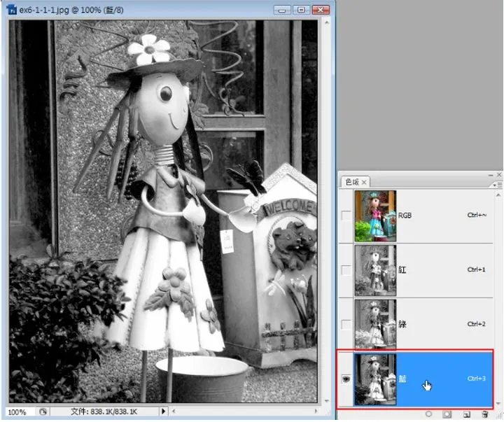Maximize the ex6-1-1-1.jpg document window
This screenshot has height=422, width=504.
(x=301, y=10)
